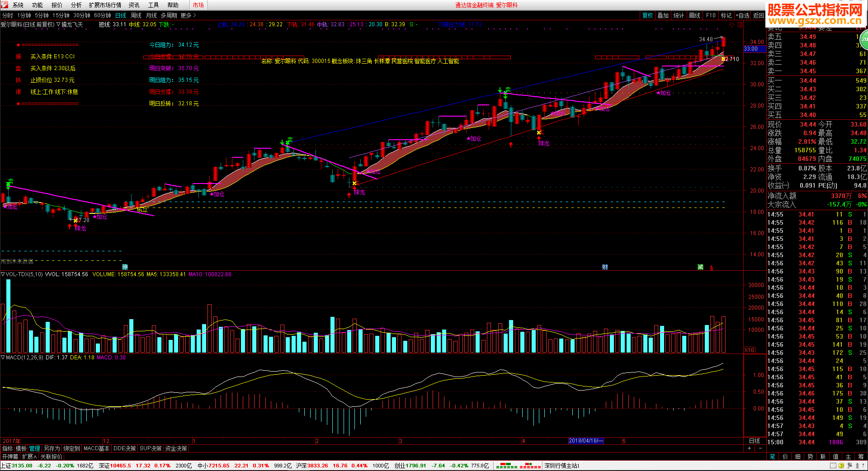Open the 多周期 multi-period view
The image size is (868, 471).
(169, 15)
